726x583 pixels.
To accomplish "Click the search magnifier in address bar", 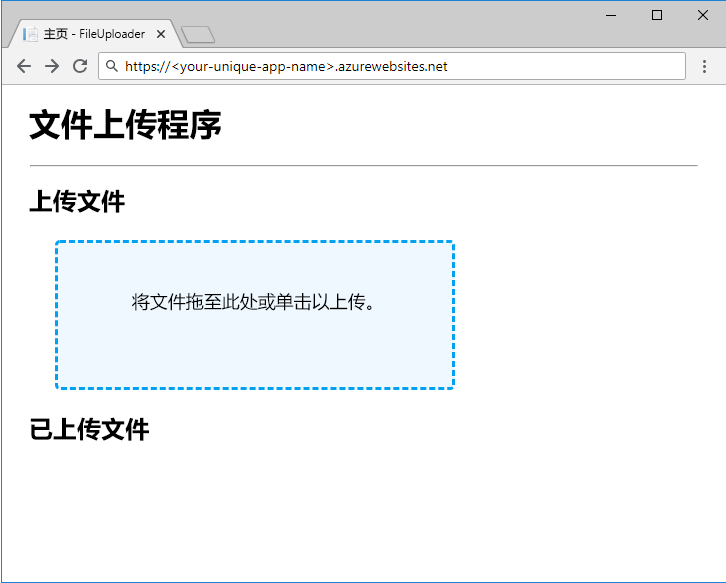I will 112,66.
